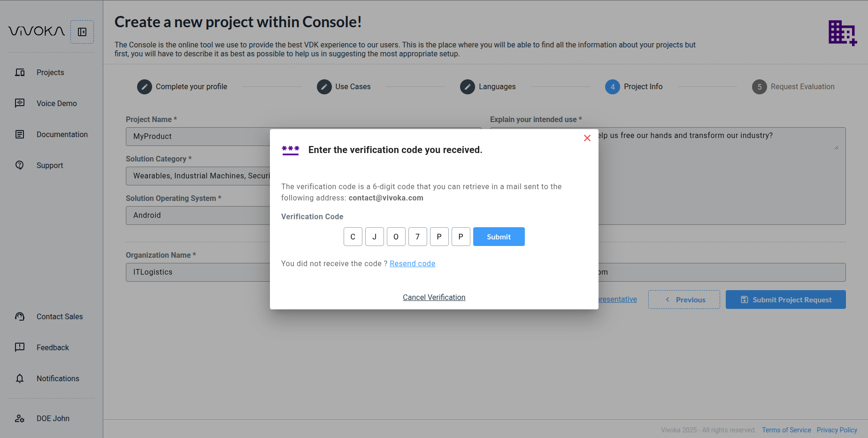
Task: Click new project building icon top right
Action: point(842,33)
